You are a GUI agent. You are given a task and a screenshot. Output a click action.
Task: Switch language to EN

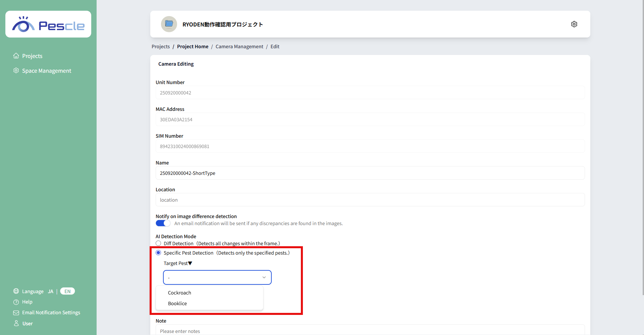pyautogui.click(x=67, y=291)
